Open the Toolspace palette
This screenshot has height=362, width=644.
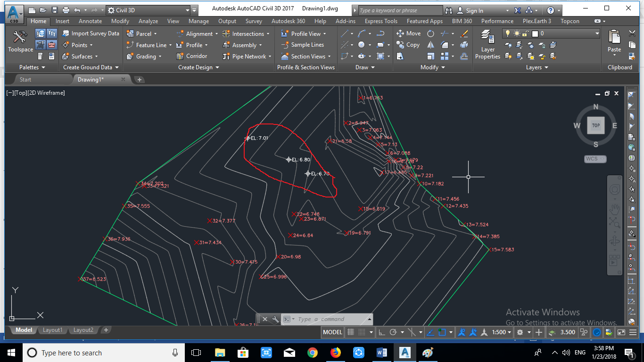(20, 41)
